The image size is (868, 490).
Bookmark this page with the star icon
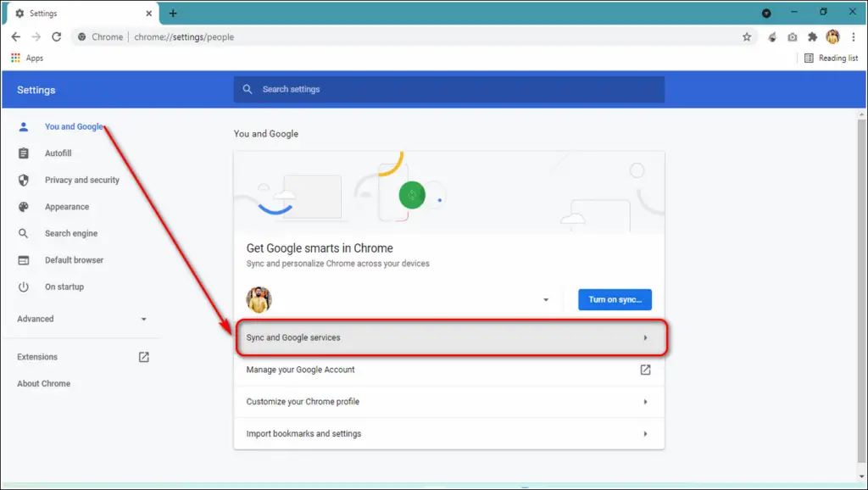747,37
